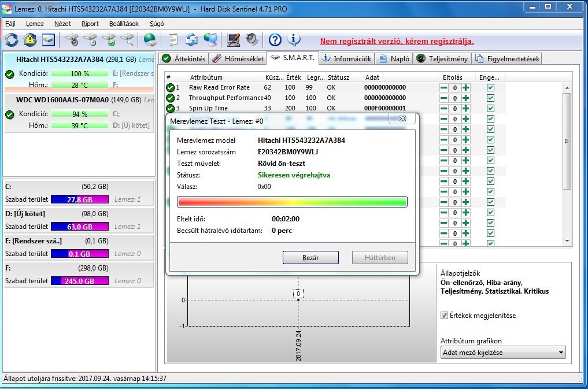
Task: Click the green check icon beside Throughput Performance
Action: tap(170, 98)
